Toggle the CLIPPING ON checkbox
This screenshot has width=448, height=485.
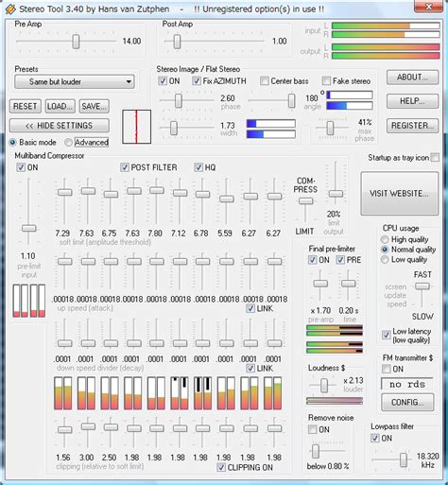click(221, 467)
